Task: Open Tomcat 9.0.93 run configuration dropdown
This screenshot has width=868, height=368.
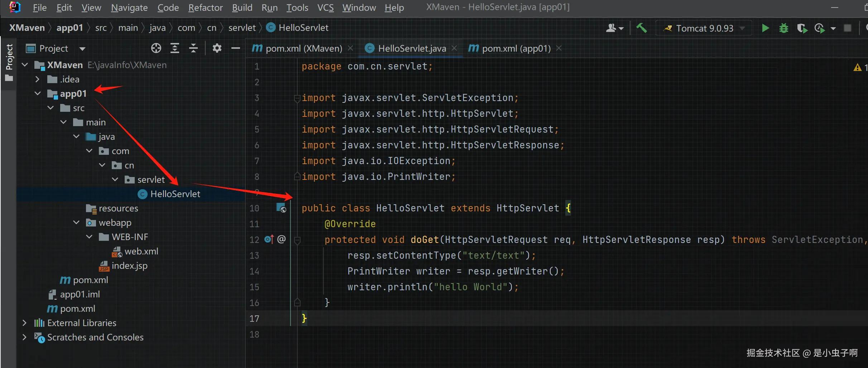Action: tap(704, 28)
